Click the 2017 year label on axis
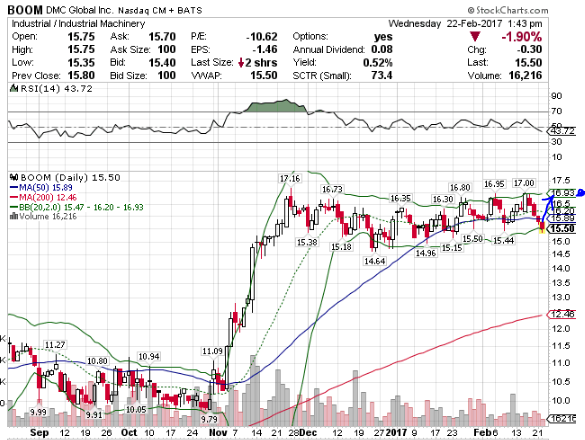This screenshot has height=440, width=585. point(396,433)
